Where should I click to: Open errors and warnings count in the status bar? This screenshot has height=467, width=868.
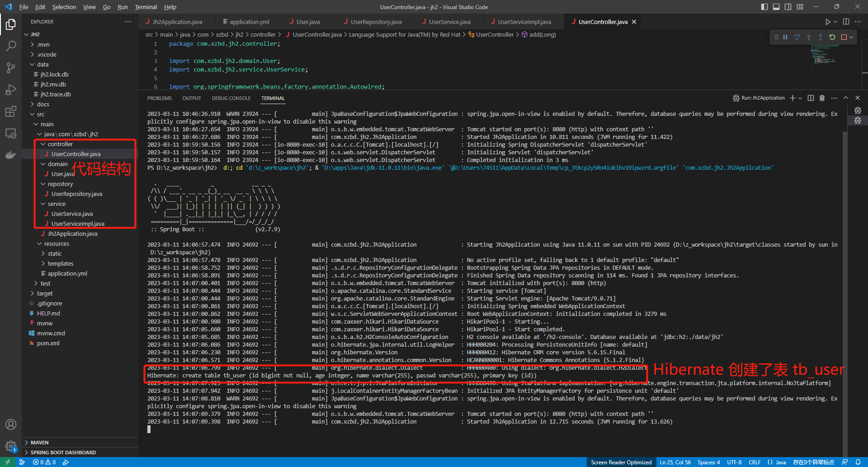(44, 462)
